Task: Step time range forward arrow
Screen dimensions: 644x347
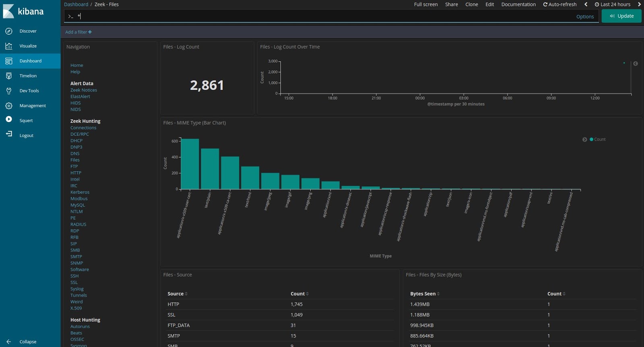Action: point(639,4)
